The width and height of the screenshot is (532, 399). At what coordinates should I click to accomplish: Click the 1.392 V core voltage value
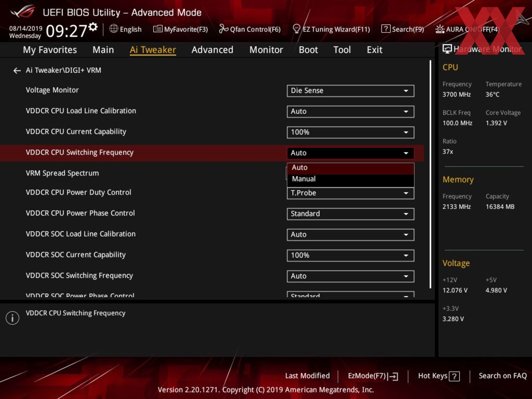point(496,123)
